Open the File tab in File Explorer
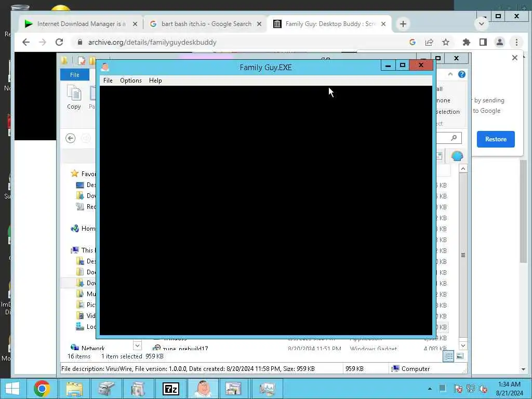This screenshot has height=399, width=532. 75,75
